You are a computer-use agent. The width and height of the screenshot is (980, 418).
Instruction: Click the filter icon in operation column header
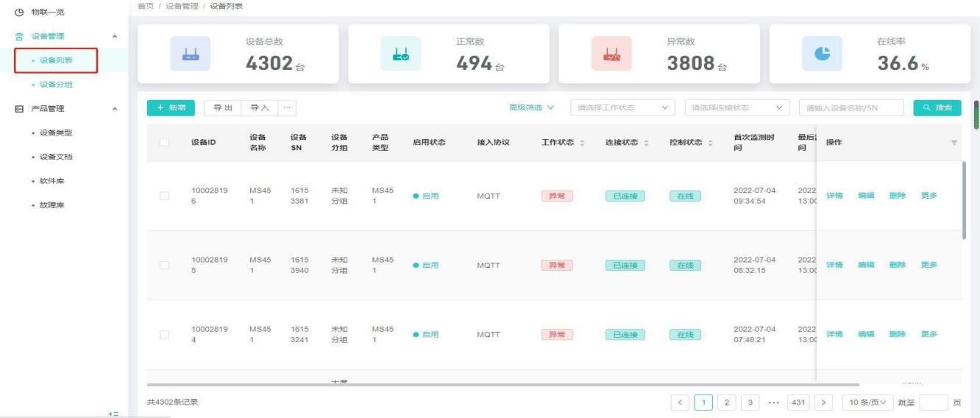coord(954,142)
